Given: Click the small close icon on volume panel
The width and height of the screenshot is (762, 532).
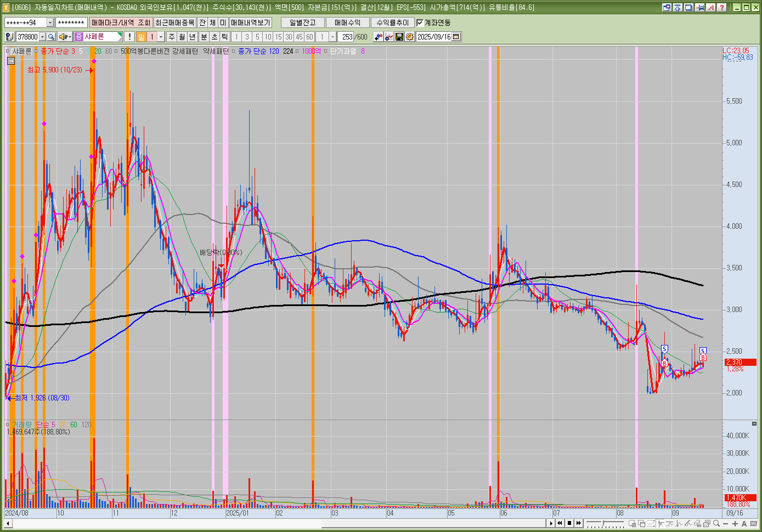Looking at the screenshot, I should (x=754, y=424).
